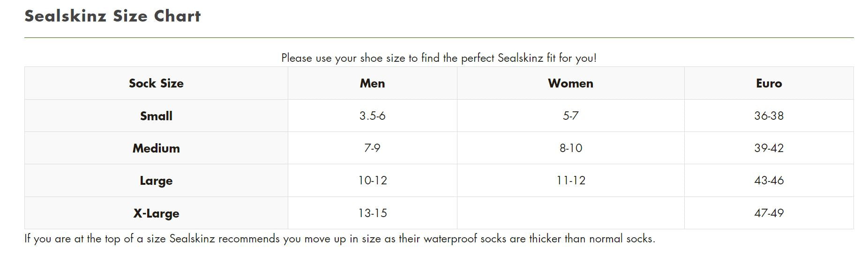This screenshot has height=255, width=868.
Task: Click Euro size 47-49 cell
Action: [x=769, y=213]
